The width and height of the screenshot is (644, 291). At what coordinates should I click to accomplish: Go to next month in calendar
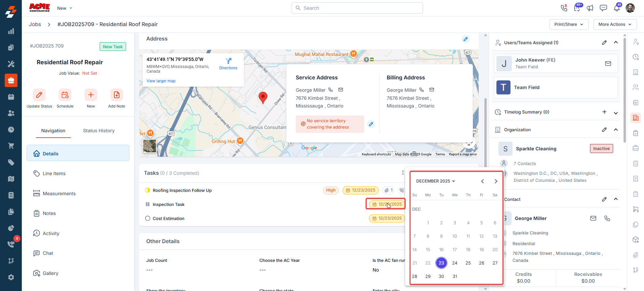496,181
